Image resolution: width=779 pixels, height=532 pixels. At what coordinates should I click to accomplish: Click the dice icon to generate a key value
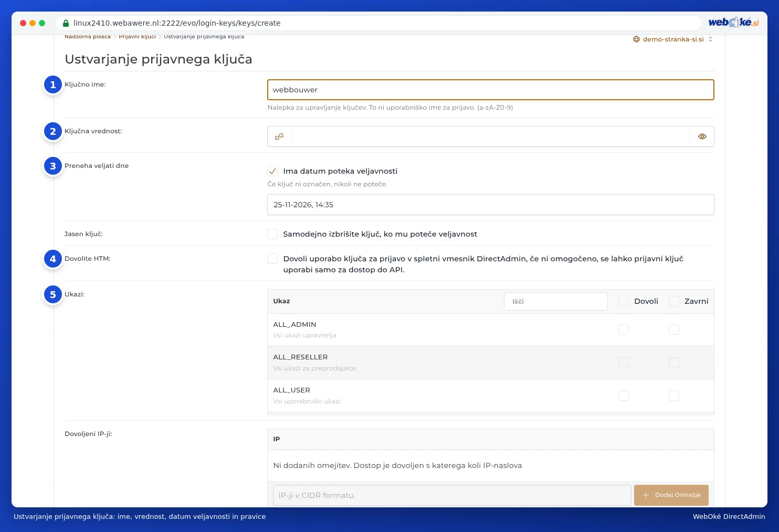pyautogui.click(x=279, y=136)
